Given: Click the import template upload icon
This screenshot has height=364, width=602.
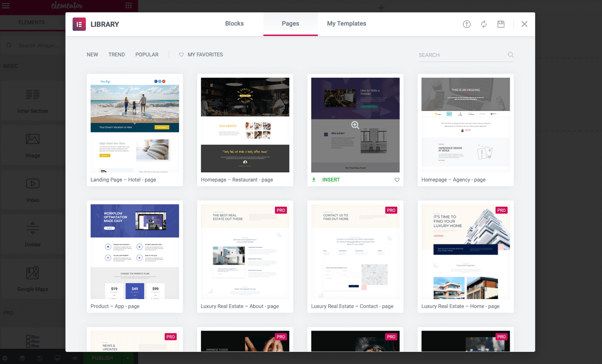Looking at the screenshot, I should click(x=466, y=24).
